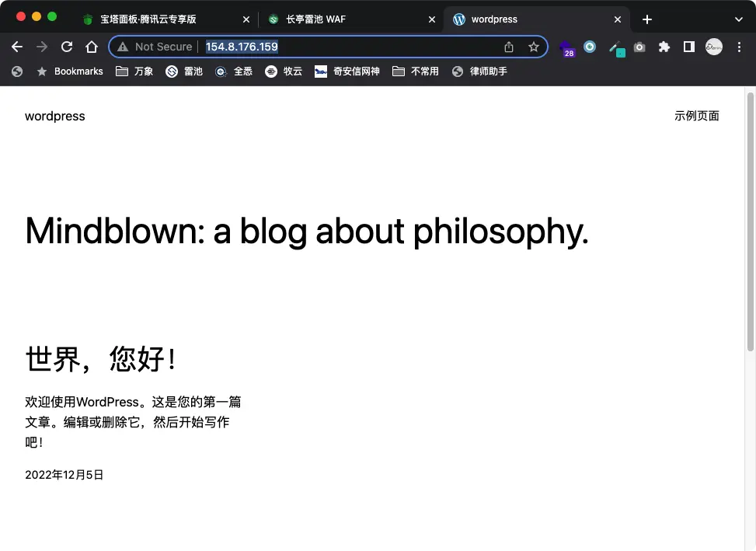Click the share page icon in address bar
This screenshot has width=756, height=551.
[x=509, y=47]
